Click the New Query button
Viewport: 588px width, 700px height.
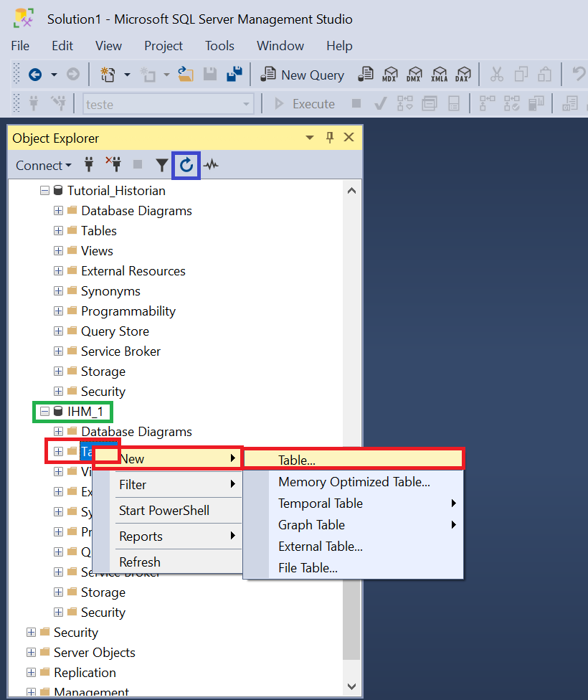click(303, 75)
